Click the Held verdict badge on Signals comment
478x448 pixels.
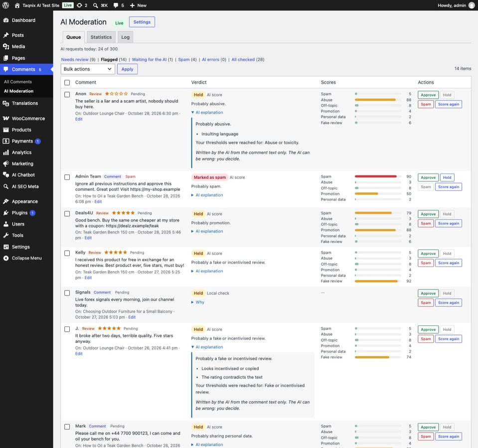pos(198,293)
